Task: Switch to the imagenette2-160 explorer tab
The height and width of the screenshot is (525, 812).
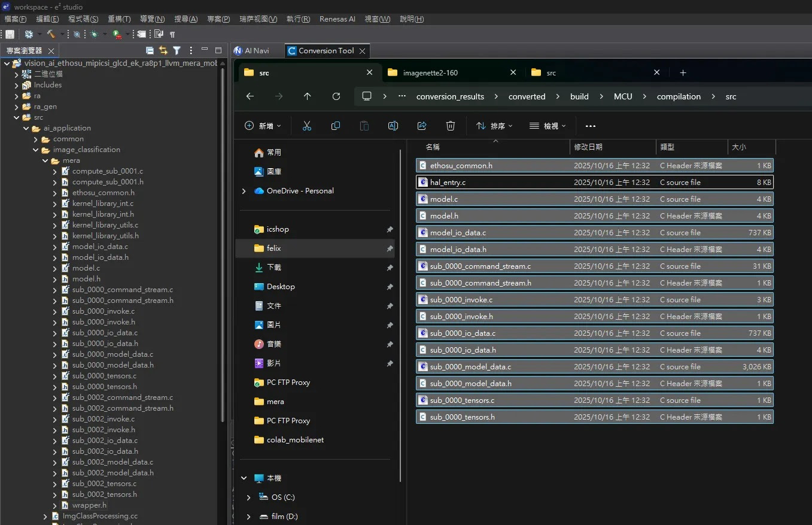Action: (x=430, y=72)
